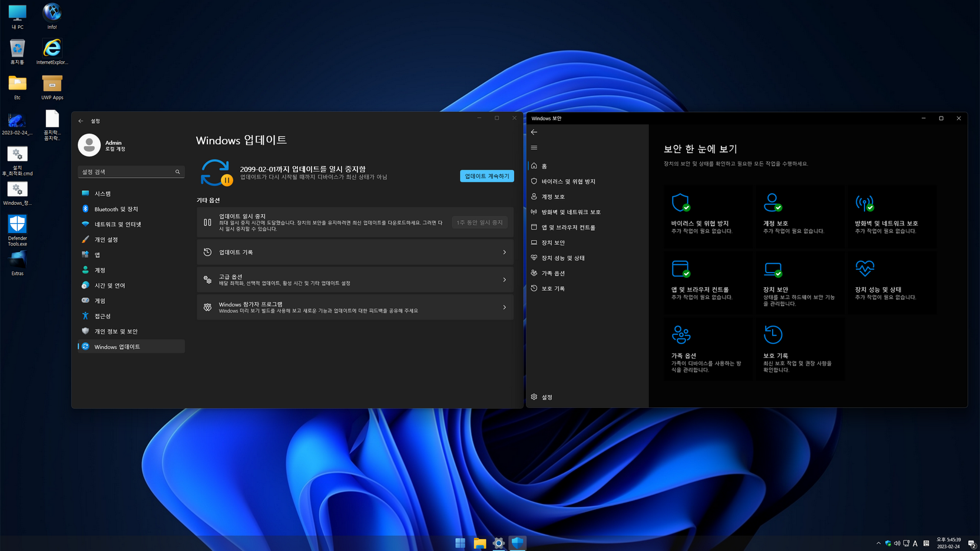
Task: Expand the Windows 참가자 프로그램 row chevron
Action: (x=504, y=307)
